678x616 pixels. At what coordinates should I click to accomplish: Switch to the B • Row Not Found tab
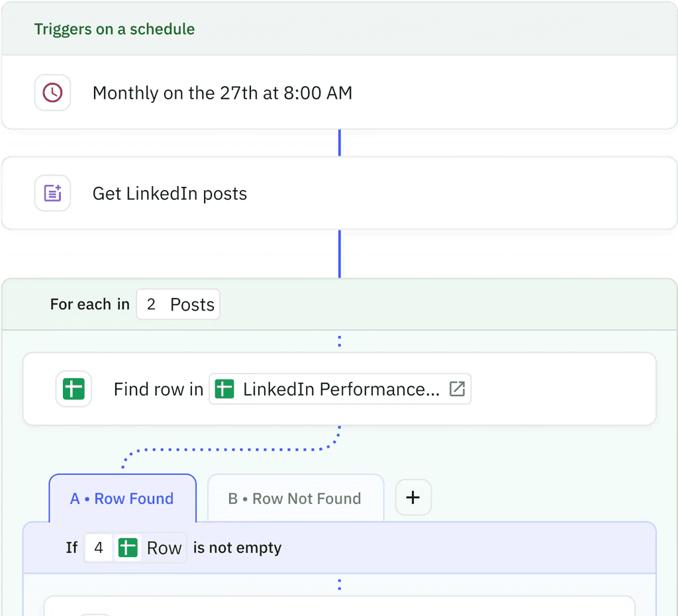pyautogui.click(x=295, y=499)
